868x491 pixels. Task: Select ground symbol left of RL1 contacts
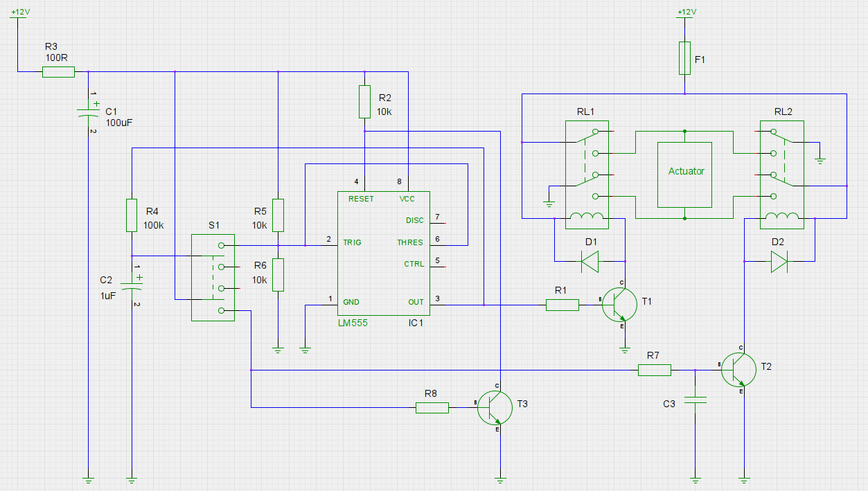pyautogui.click(x=549, y=204)
